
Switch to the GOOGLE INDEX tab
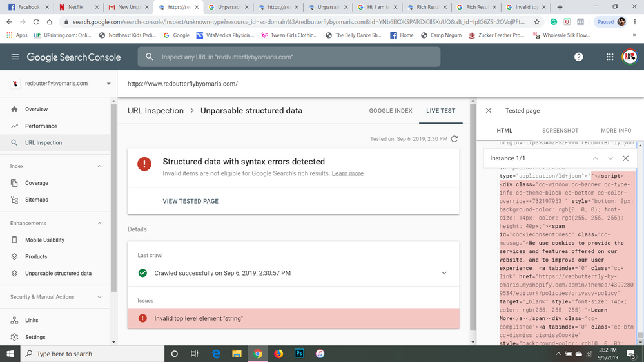click(x=390, y=111)
